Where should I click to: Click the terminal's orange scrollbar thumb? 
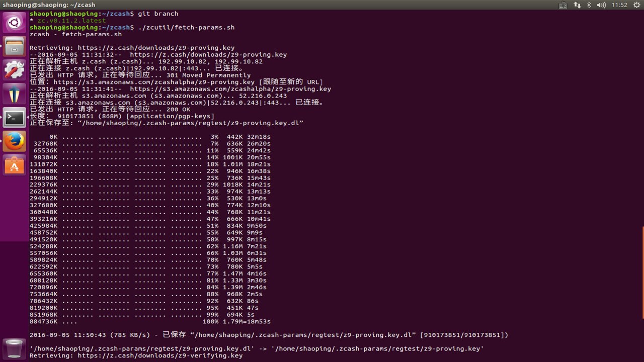(x=642, y=272)
